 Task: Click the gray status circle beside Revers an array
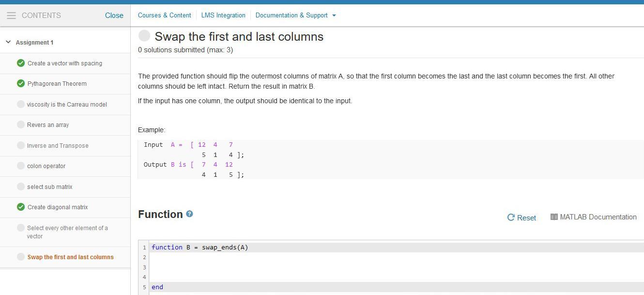(x=21, y=124)
